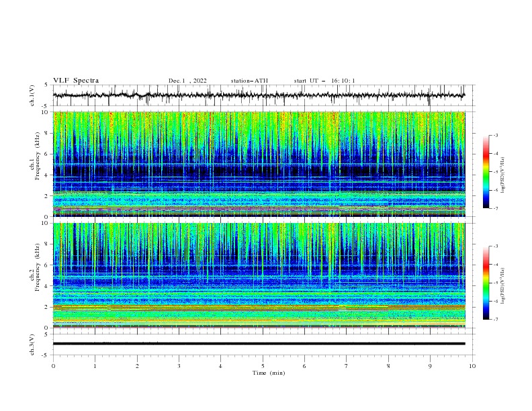Screen dimensions: 532x411
Task: Click the ch.3 flat voltage trace
Action: [259, 344]
